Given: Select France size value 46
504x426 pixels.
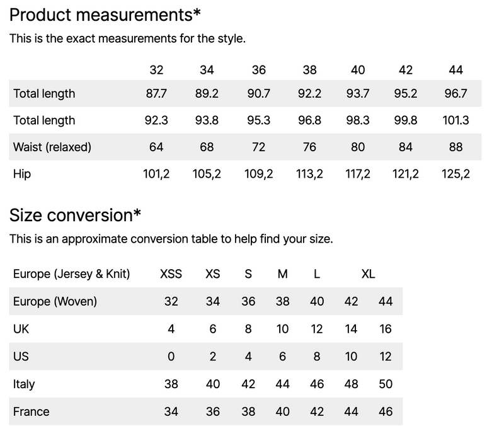Looking at the screenshot, I should (x=386, y=412).
